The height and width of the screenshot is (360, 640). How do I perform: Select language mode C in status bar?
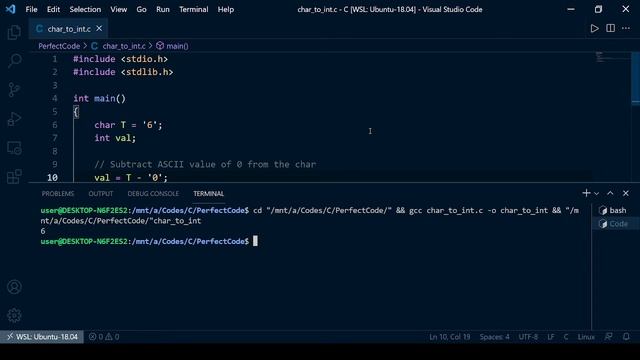point(566,337)
